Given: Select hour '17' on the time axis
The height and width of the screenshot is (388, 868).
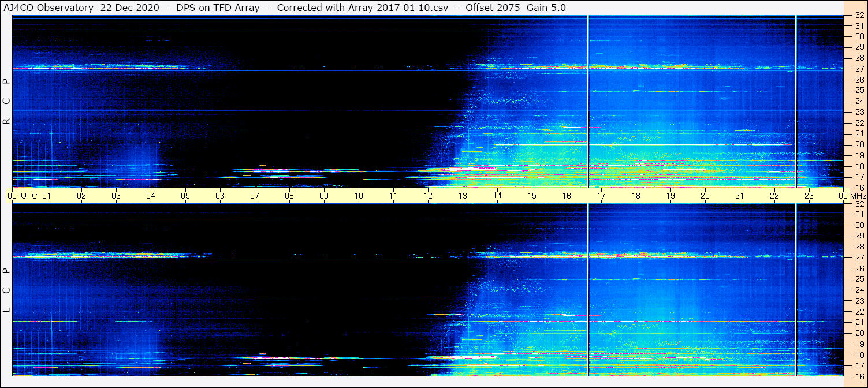Looking at the screenshot, I should [601, 196].
